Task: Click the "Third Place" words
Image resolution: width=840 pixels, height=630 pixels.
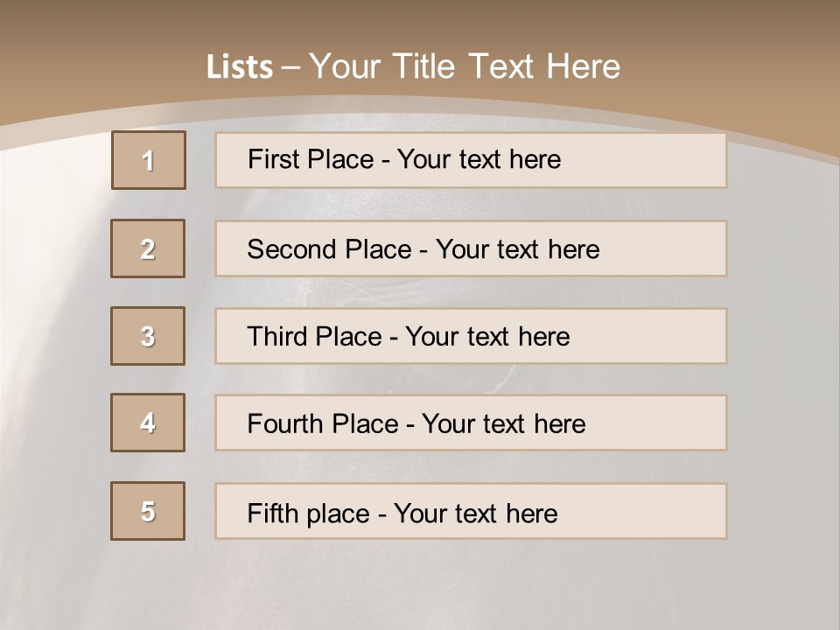Action: 315,337
